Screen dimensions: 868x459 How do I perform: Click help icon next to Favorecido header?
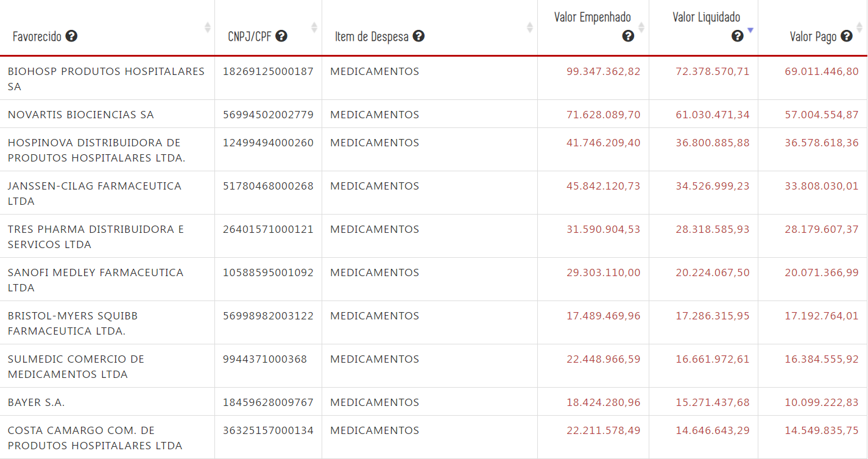click(x=71, y=36)
